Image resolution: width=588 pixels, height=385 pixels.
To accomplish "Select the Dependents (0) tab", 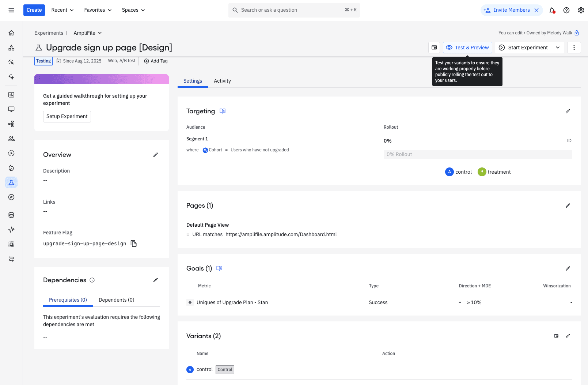I will (116, 300).
